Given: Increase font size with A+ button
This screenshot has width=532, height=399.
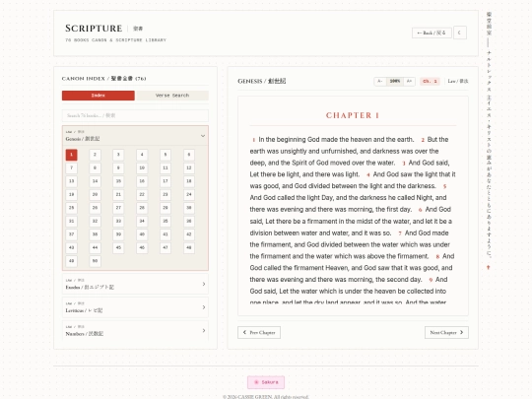Looking at the screenshot, I should [x=409, y=81].
